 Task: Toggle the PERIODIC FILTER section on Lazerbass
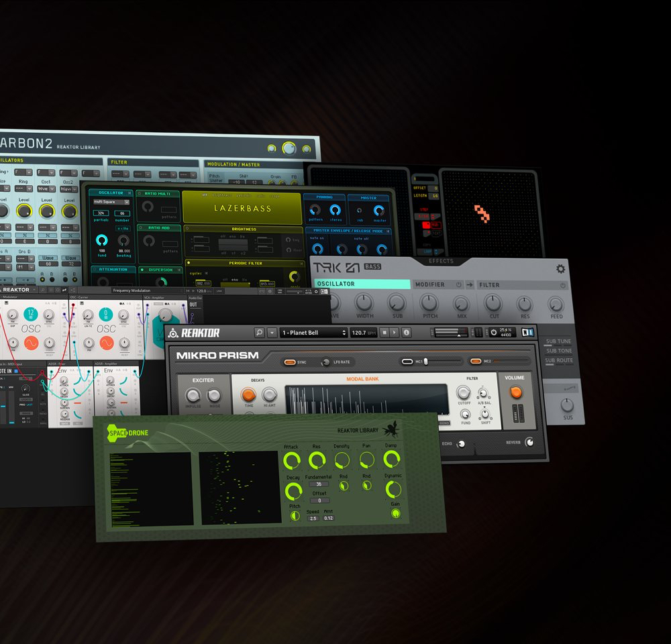coord(189,263)
